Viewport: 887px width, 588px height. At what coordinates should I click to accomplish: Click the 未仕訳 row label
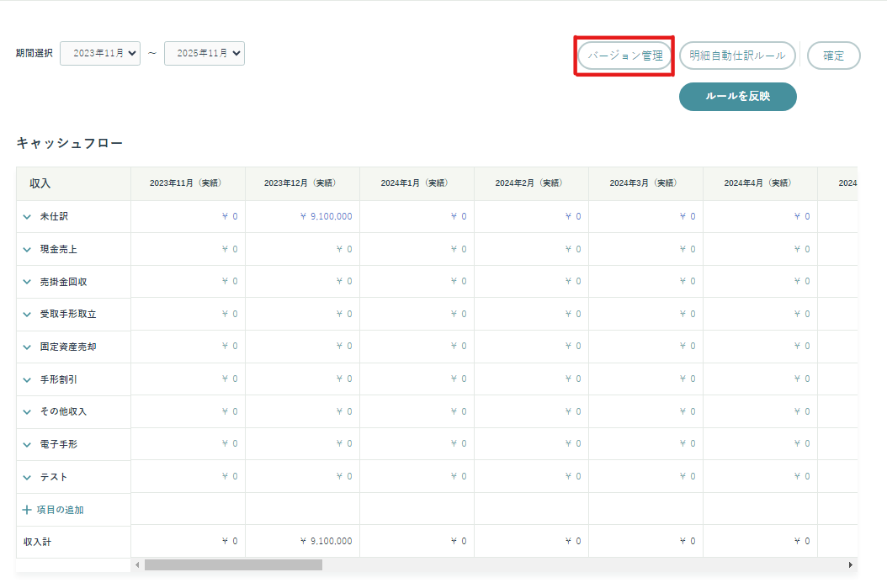coord(55,216)
